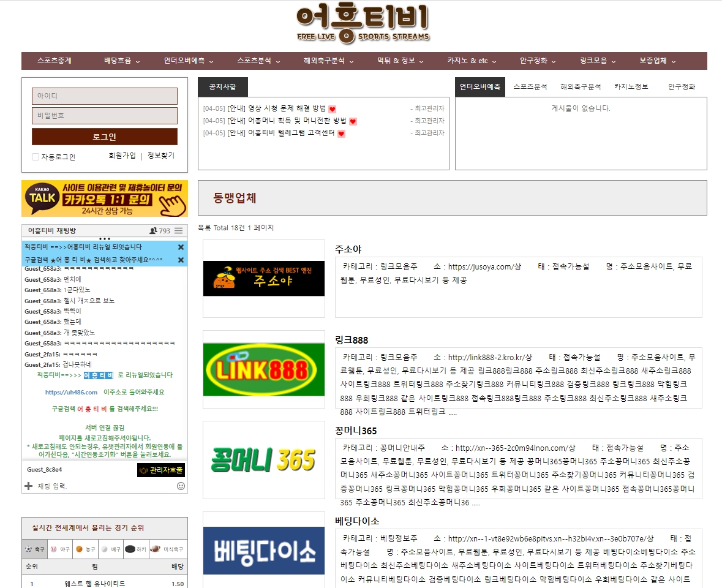Select the 농구 basketball icon tab

(86, 549)
